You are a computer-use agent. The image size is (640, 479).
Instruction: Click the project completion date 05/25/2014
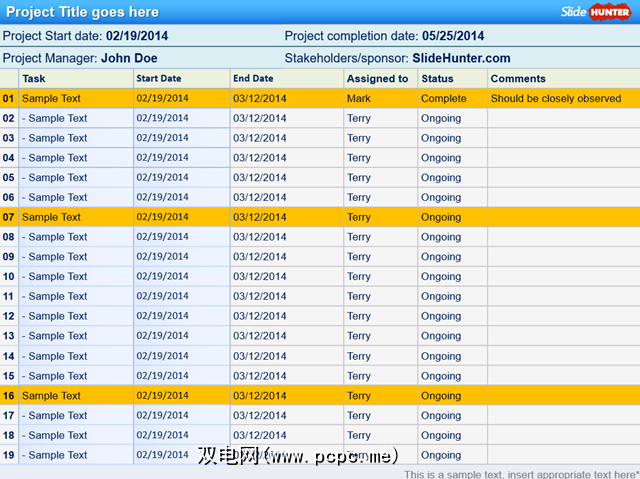coord(453,36)
